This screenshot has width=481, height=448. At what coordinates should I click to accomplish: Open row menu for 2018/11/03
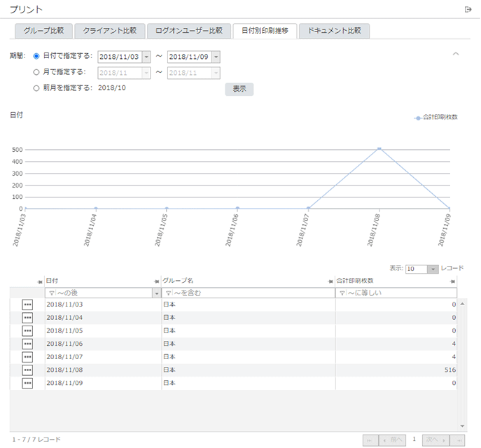point(27,304)
